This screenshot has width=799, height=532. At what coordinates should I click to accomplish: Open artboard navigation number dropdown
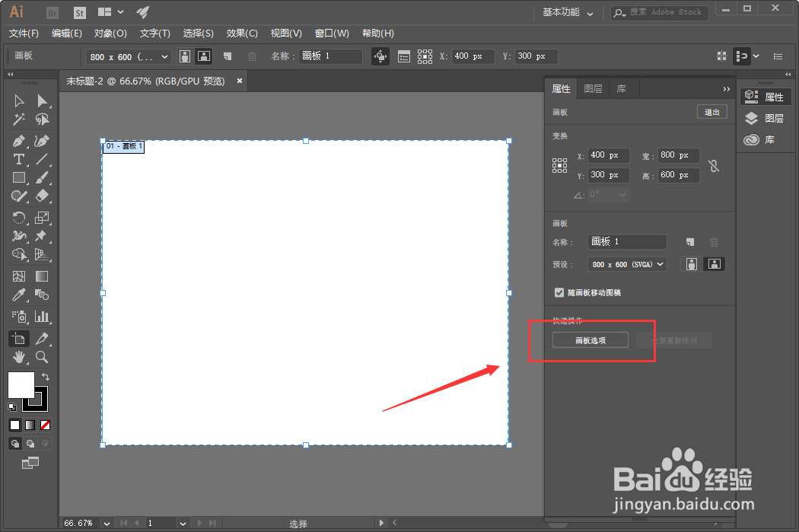[183, 524]
